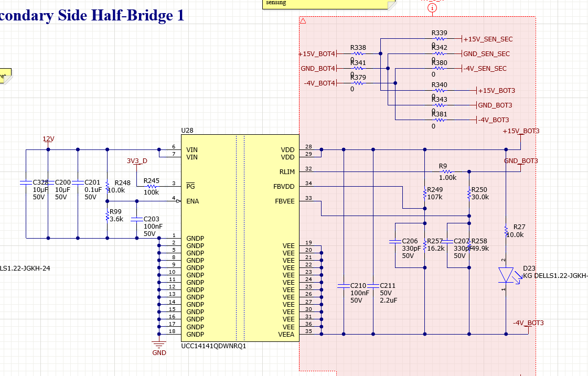Click the -4V_BOT3 power port
Image resolution: width=588 pixels, height=376 pixels.
point(528,325)
